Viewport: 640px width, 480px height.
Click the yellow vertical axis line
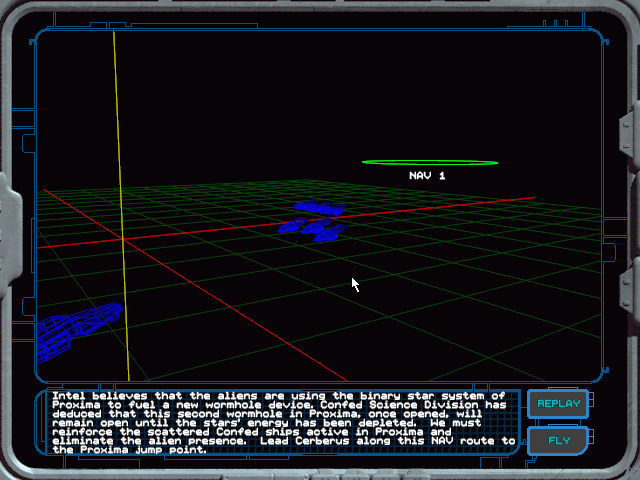[122, 206]
